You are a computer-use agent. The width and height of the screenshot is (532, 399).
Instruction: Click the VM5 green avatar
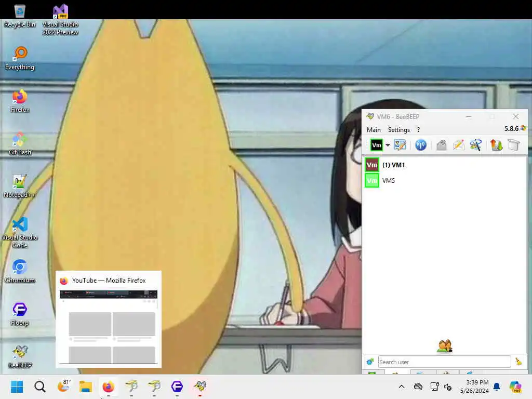[372, 180]
